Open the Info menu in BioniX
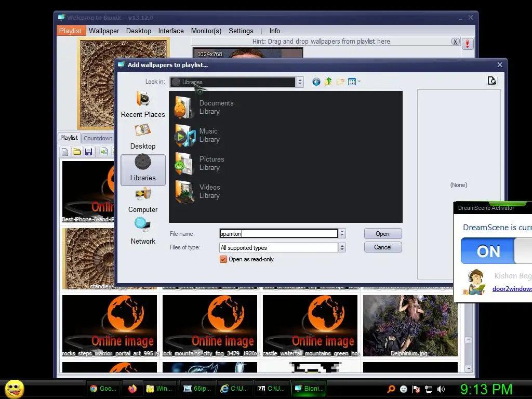Image resolution: width=532 pixels, height=399 pixels. tap(274, 31)
